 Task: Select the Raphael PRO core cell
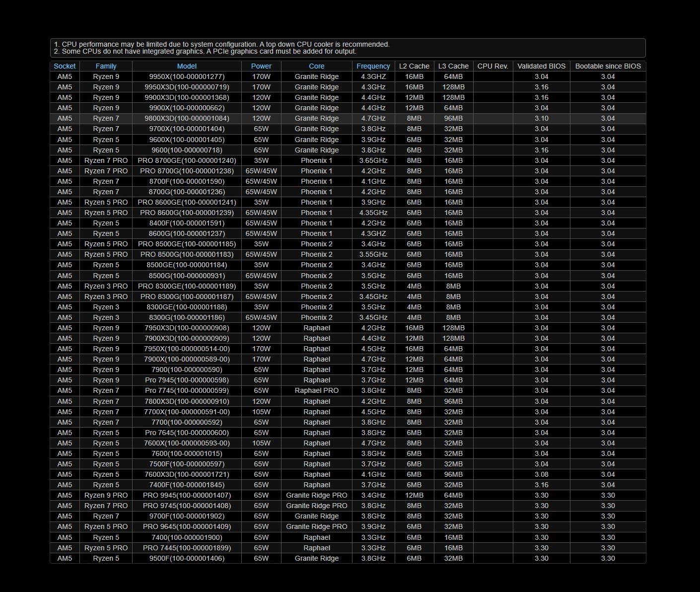pos(316,390)
